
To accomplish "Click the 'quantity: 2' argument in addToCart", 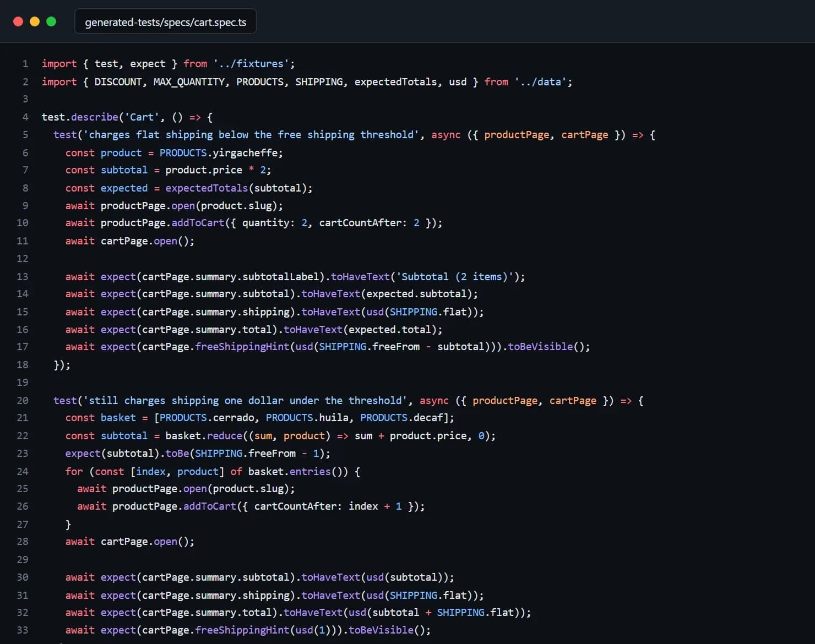I will coord(275,223).
